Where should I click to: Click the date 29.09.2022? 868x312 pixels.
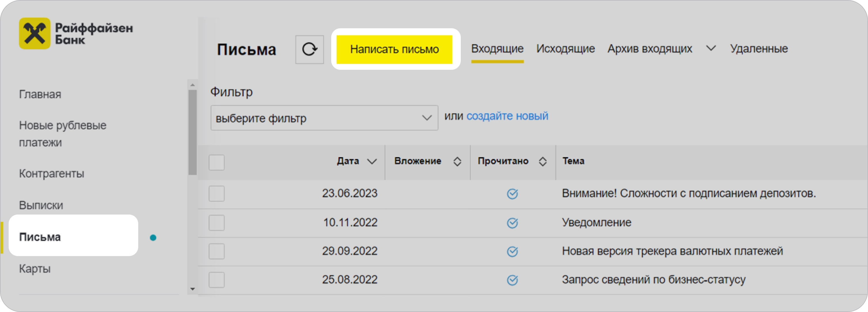[x=349, y=251]
